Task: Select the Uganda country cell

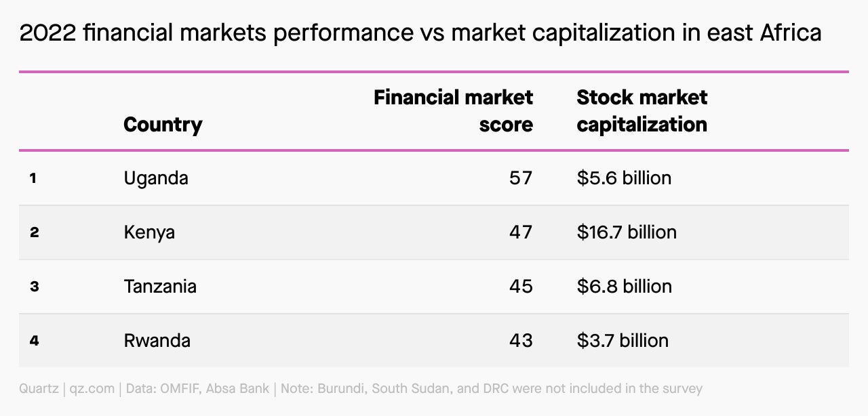Action: 156,178
